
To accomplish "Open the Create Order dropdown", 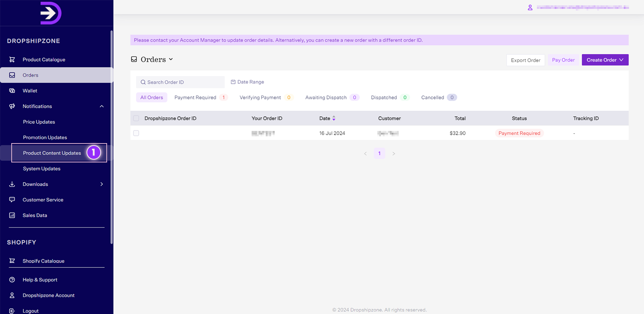I will pos(605,60).
